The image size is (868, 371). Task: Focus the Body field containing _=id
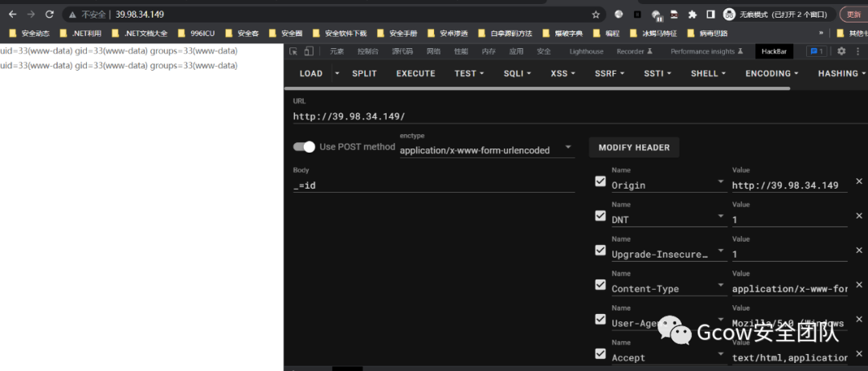433,185
